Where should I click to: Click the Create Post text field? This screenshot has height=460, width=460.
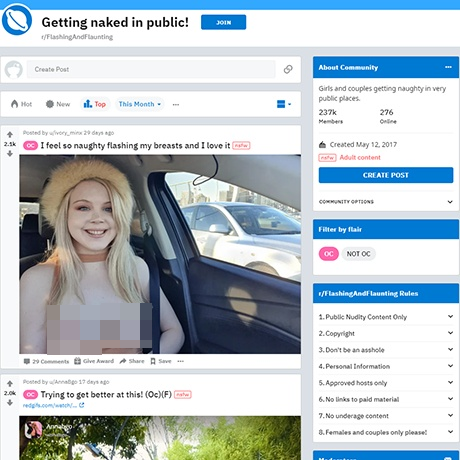click(x=151, y=69)
